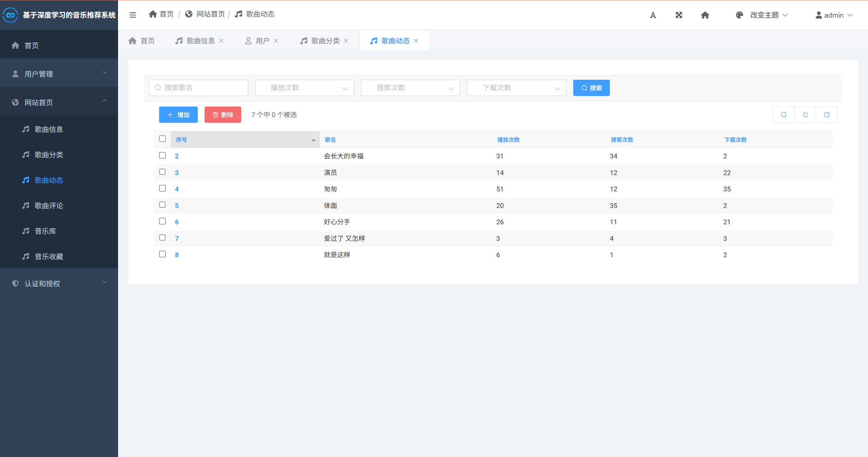Check the select-all header checkbox
This screenshot has height=457, width=868.
click(x=162, y=139)
